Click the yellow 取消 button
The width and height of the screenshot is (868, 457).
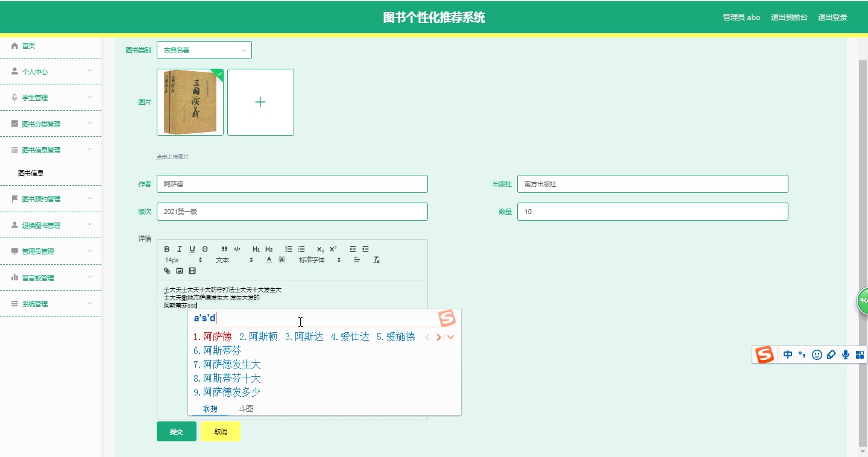[221, 432]
